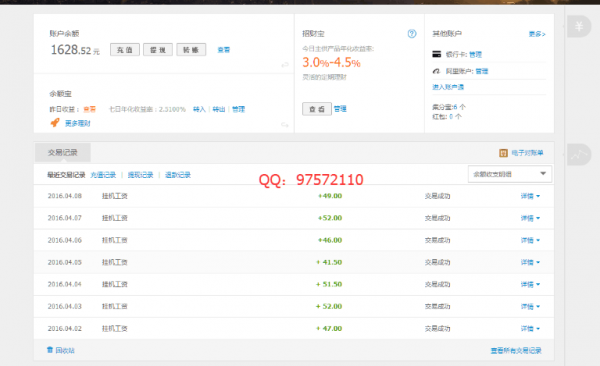Open 管理 link next to 招财宝 查看 button

[x=340, y=109]
